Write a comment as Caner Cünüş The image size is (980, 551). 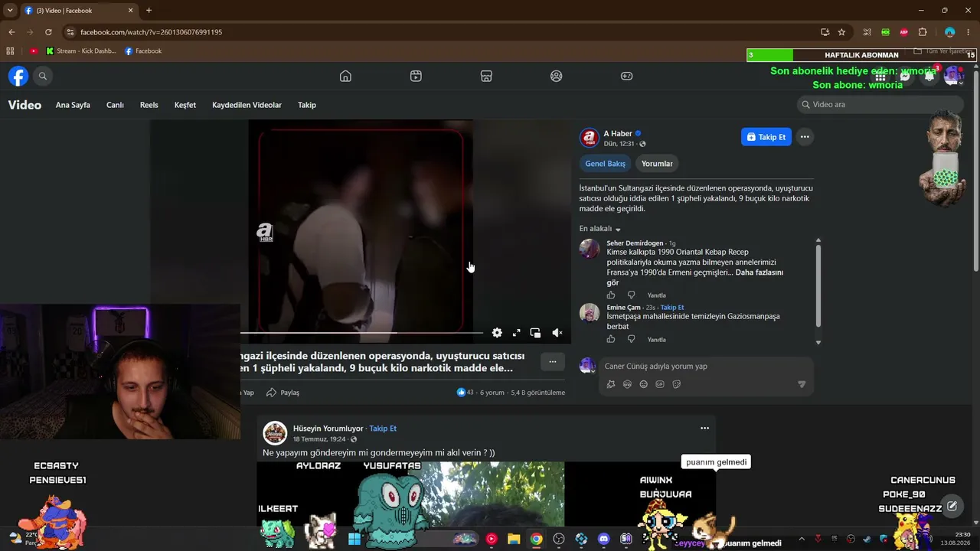[705, 366]
